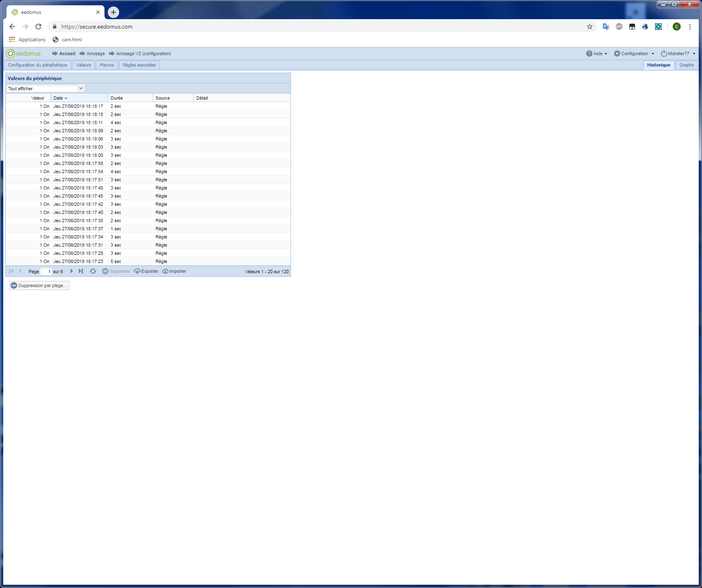Click the eedomus logo icon
Image resolution: width=702 pixels, height=588 pixels.
[x=11, y=53]
